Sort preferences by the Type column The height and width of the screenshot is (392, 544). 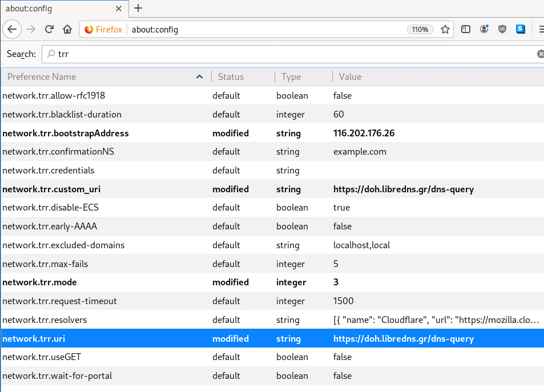291,76
